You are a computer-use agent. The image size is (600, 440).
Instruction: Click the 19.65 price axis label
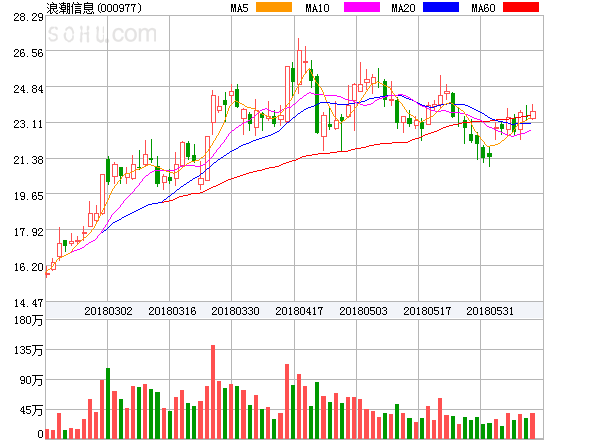28,196
